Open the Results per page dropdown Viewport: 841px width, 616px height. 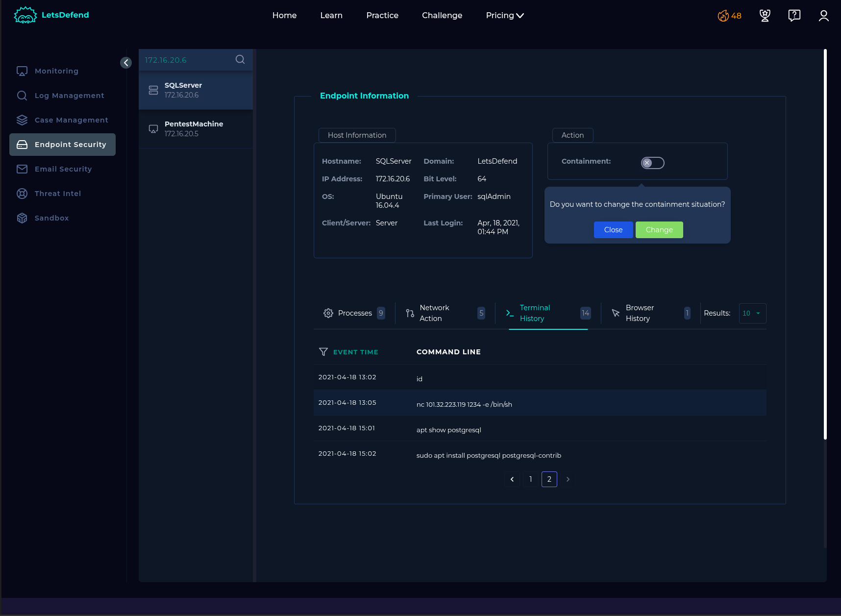[753, 313]
